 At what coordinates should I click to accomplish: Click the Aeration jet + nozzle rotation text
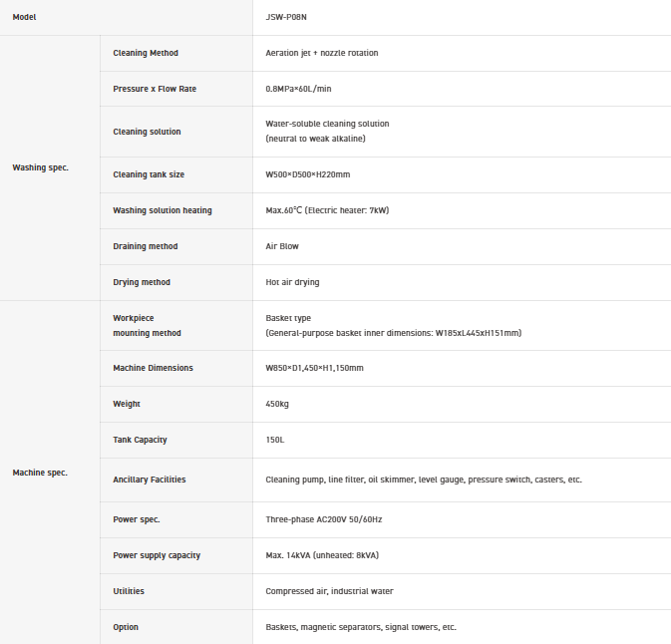pos(321,53)
